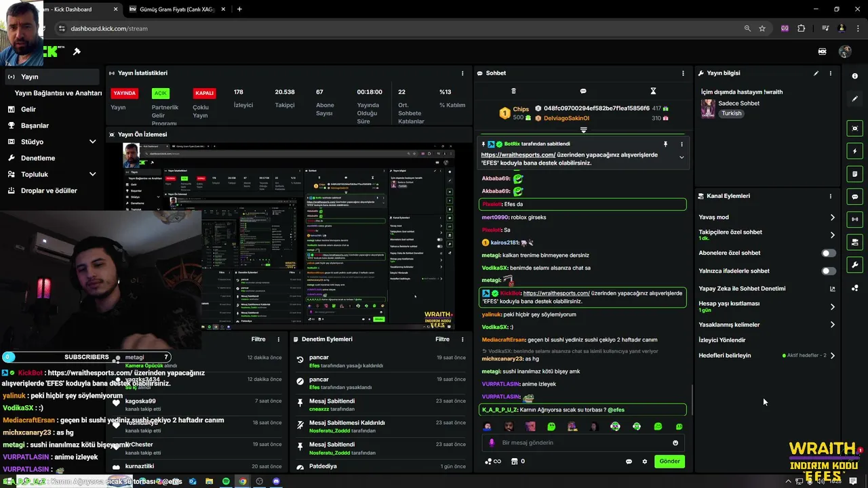
Task: Open the Spotify icon in taskbar
Action: [x=226, y=481]
